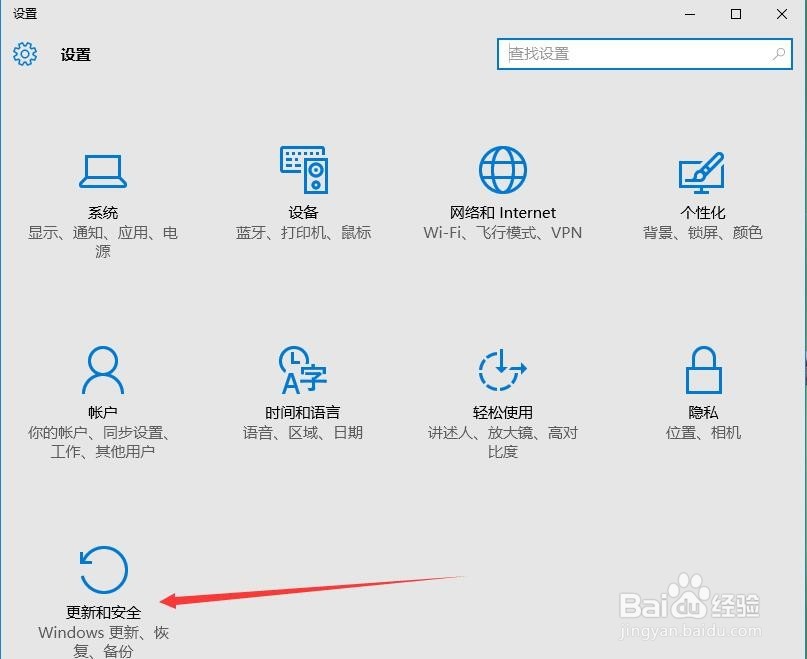Viewport: 807px width, 659px height.
Task: Open the 隐私 padlock icon
Action: point(702,370)
